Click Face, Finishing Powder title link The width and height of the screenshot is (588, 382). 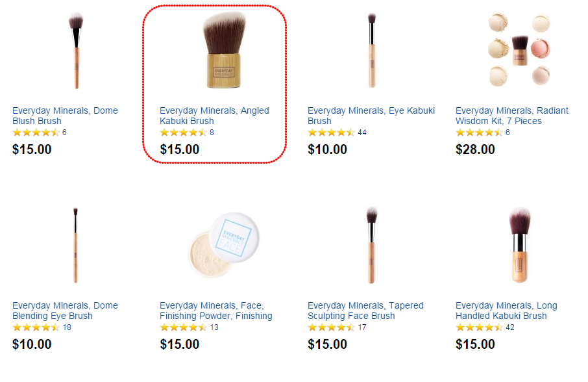click(215, 311)
